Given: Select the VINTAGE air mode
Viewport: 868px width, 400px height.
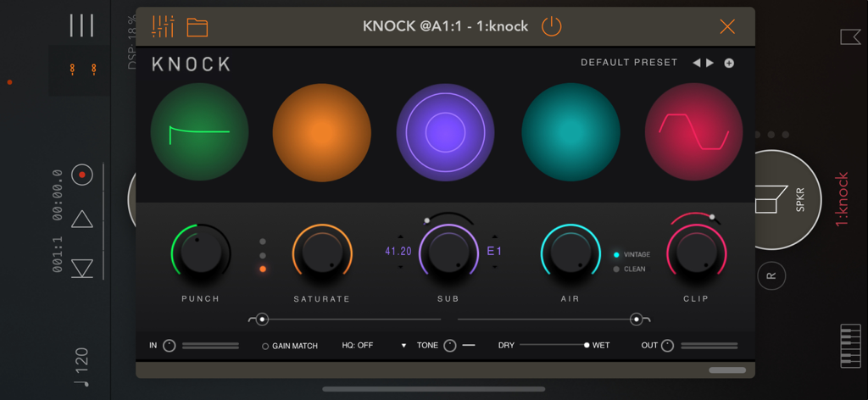Looking at the screenshot, I should (632, 255).
